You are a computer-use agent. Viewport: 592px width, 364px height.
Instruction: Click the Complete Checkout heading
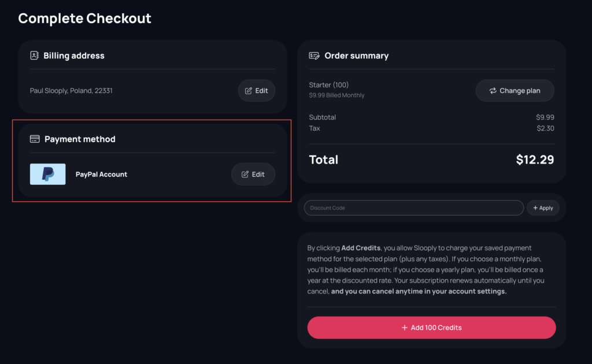pyautogui.click(x=84, y=18)
